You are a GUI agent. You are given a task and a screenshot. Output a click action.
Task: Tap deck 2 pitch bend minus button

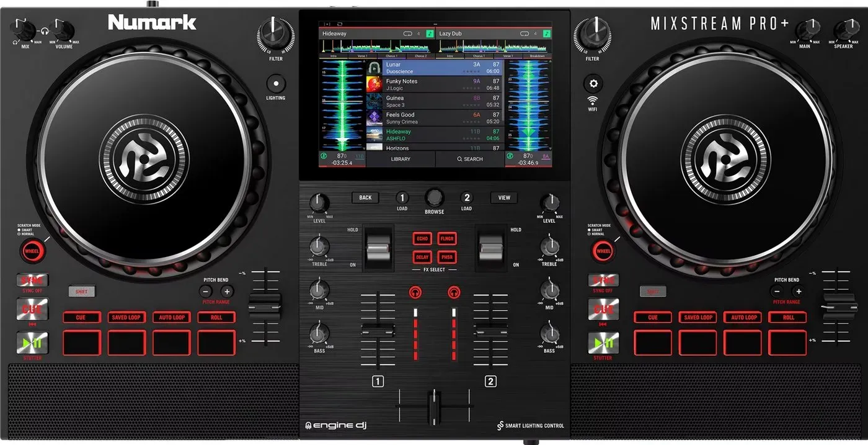[777, 291]
